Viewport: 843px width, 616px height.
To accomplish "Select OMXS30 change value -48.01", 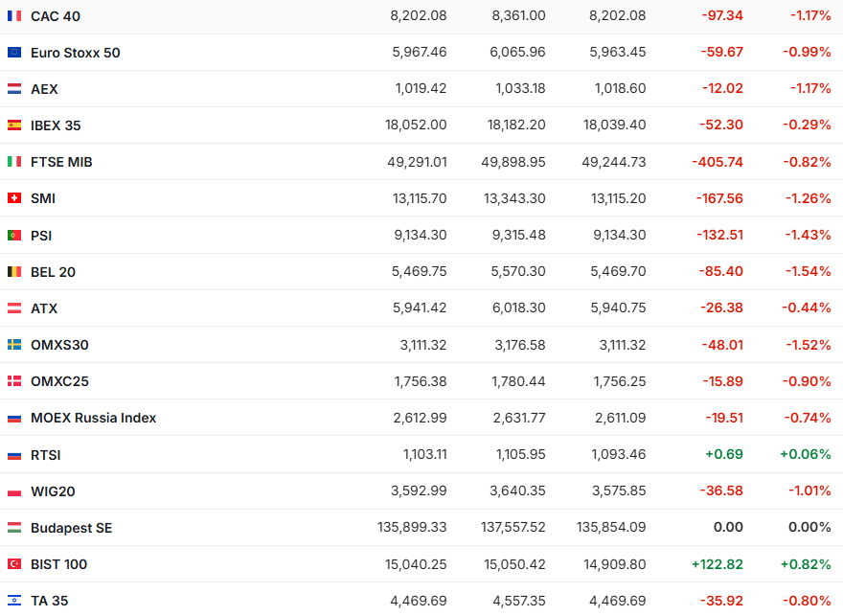I will pos(722,345).
